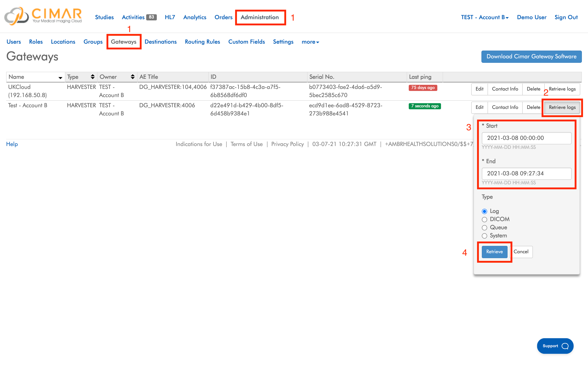Click the Activities 83 count badge

(x=151, y=17)
